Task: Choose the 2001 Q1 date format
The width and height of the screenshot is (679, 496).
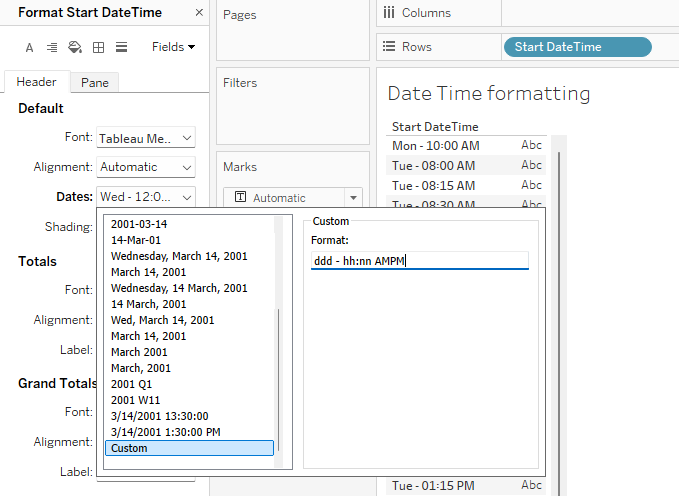Action: coord(132,384)
